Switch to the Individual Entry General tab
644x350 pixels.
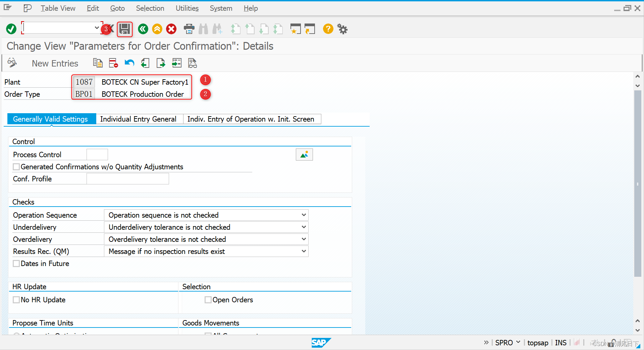click(139, 119)
